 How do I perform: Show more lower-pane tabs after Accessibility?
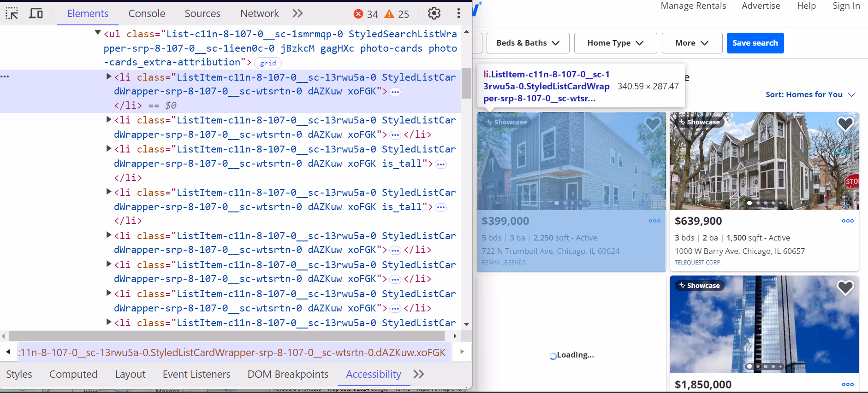(418, 374)
